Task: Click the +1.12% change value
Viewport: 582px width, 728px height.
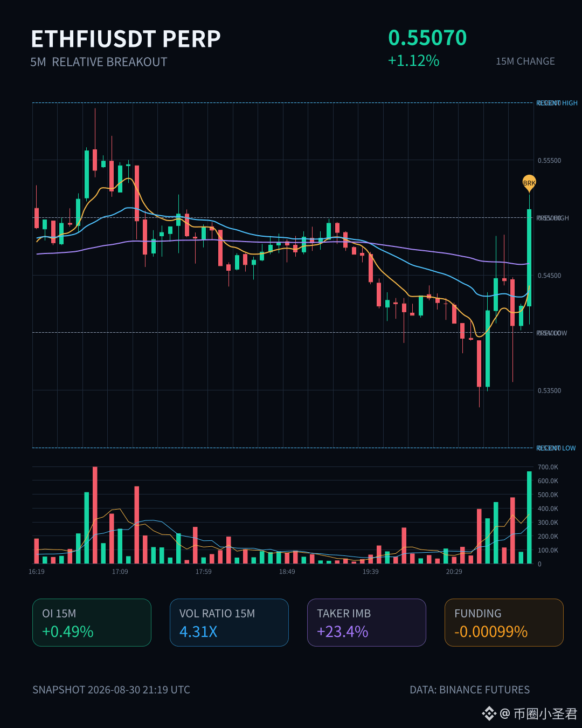Action: [413, 60]
